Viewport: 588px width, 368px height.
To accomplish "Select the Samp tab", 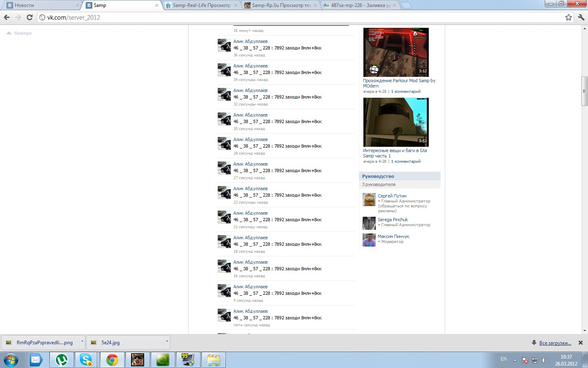I will (122, 5).
